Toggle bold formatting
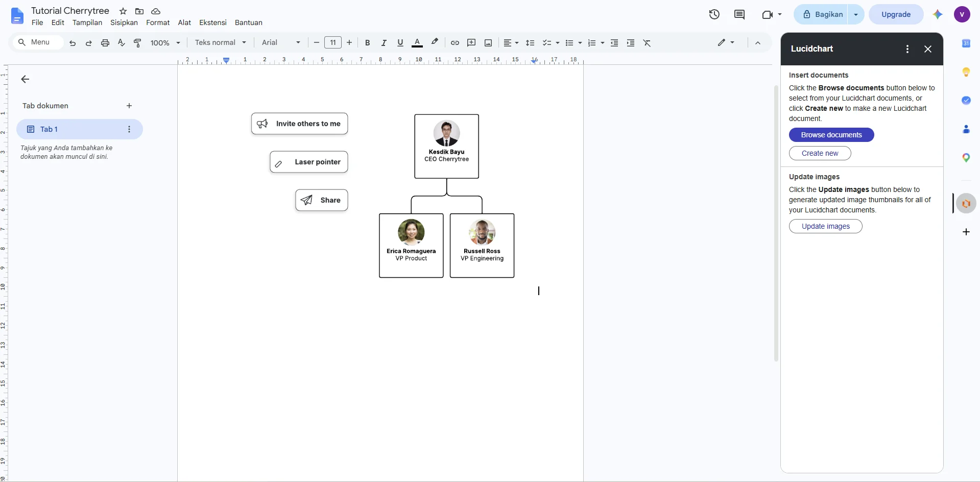 (x=368, y=43)
